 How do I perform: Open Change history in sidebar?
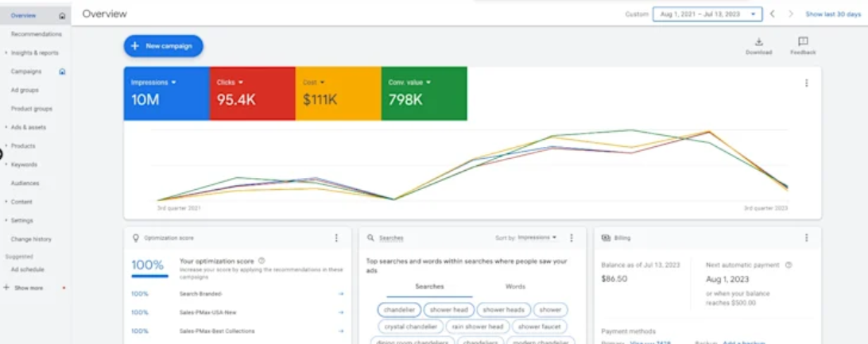(x=31, y=239)
